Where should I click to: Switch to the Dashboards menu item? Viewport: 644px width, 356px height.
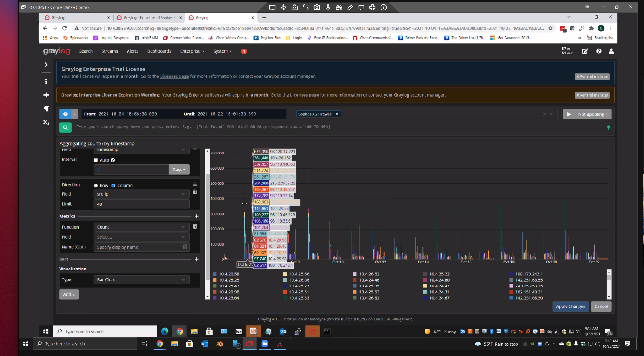[x=159, y=51]
